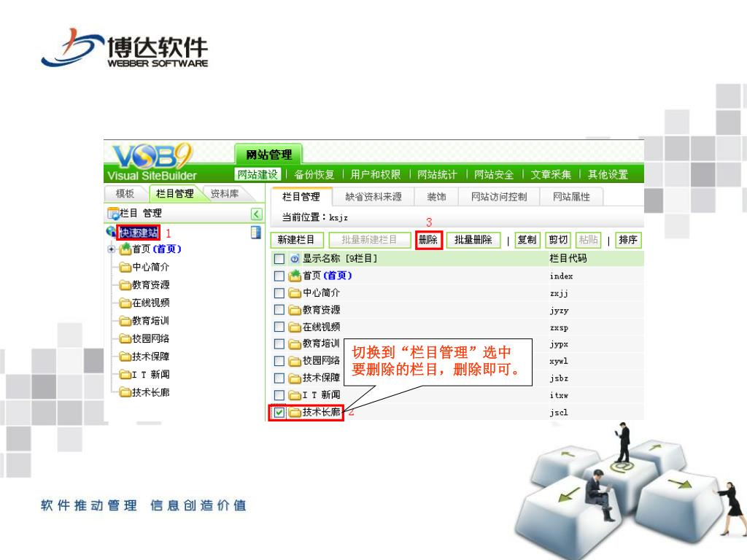
Task: Click the 剪切 button
Action: (x=558, y=239)
